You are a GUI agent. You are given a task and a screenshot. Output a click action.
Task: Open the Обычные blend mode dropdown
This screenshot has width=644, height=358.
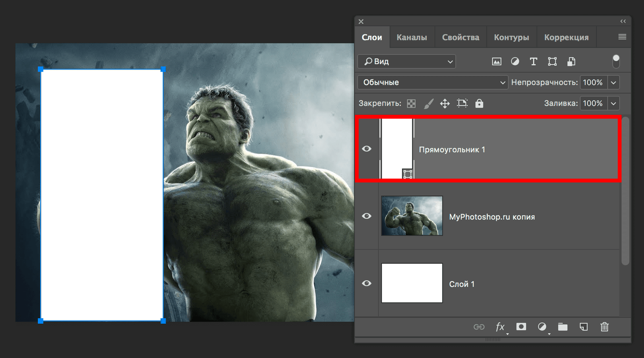click(x=432, y=83)
